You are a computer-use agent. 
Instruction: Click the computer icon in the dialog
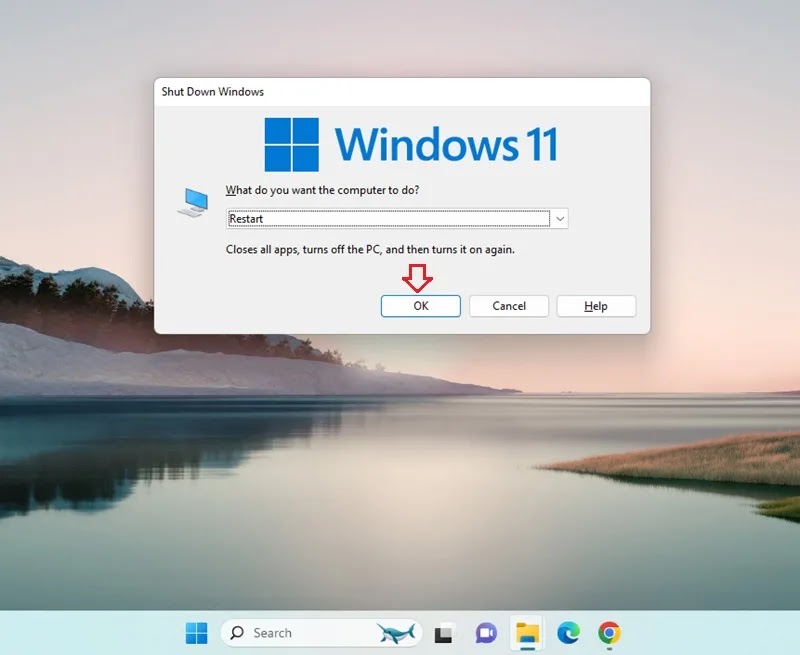tap(193, 203)
